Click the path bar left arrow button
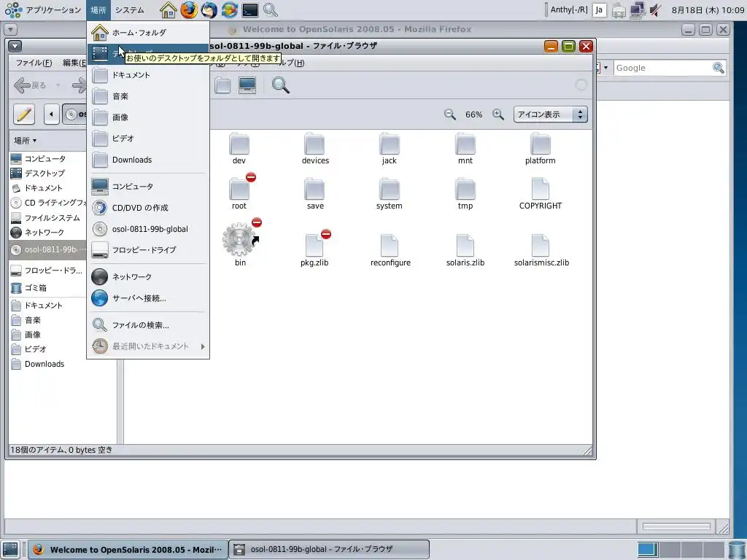This screenshot has height=560, width=747. [x=52, y=114]
